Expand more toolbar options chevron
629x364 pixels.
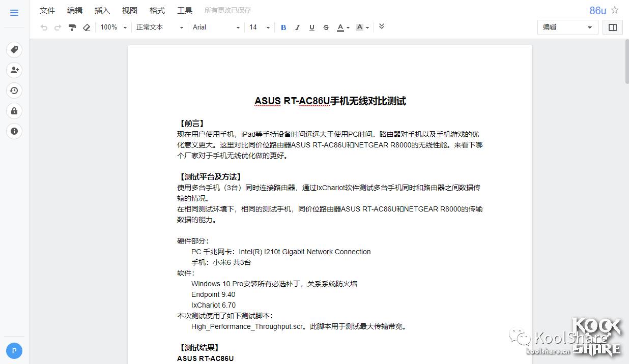(x=382, y=26)
